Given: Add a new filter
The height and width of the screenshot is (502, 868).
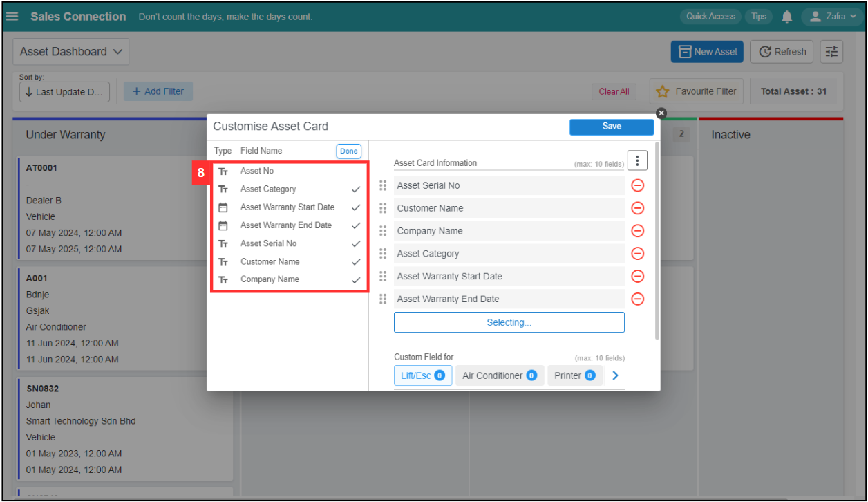Looking at the screenshot, I should click(158, 91).
